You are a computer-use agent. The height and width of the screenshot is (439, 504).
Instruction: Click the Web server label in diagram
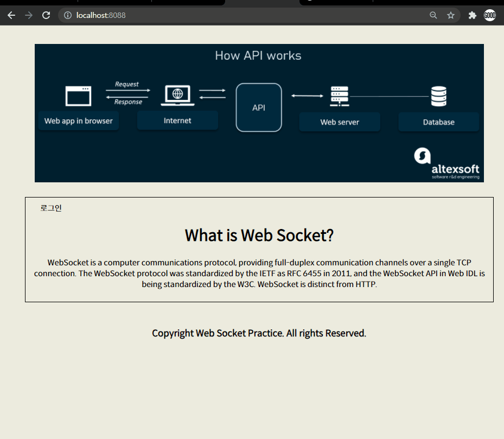point(340,122)
